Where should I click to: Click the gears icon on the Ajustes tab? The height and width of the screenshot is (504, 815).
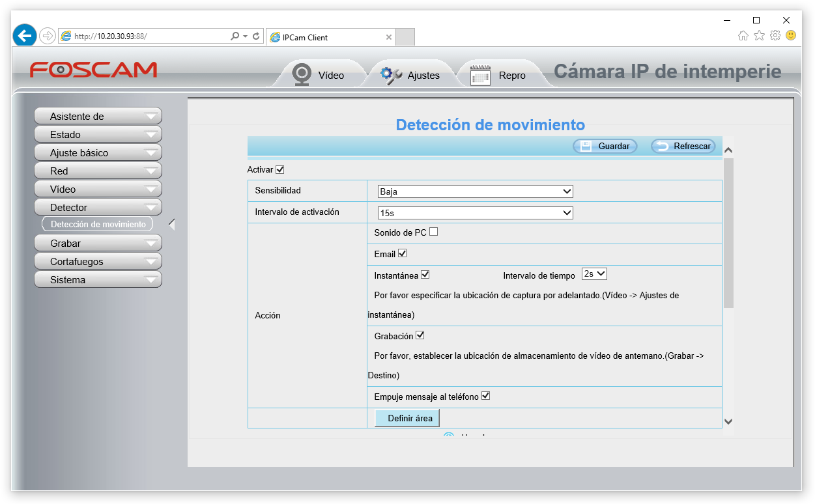click(x=391, y=75)
